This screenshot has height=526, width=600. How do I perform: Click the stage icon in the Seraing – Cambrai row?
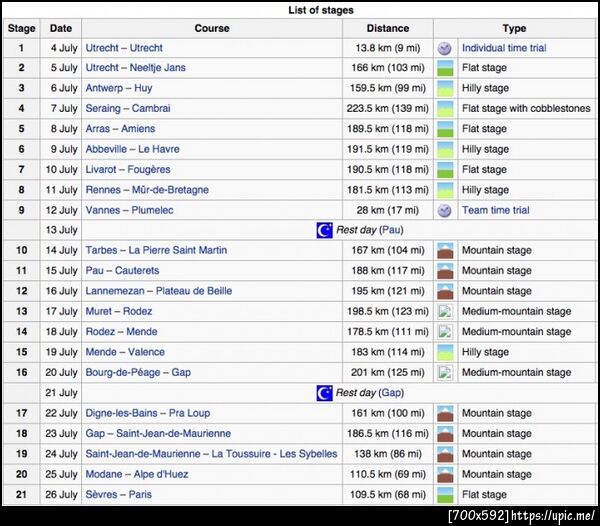pos(445,109)
